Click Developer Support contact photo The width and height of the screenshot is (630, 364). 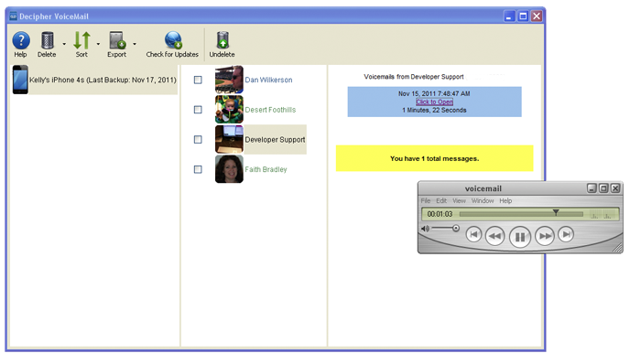point(229,139)
